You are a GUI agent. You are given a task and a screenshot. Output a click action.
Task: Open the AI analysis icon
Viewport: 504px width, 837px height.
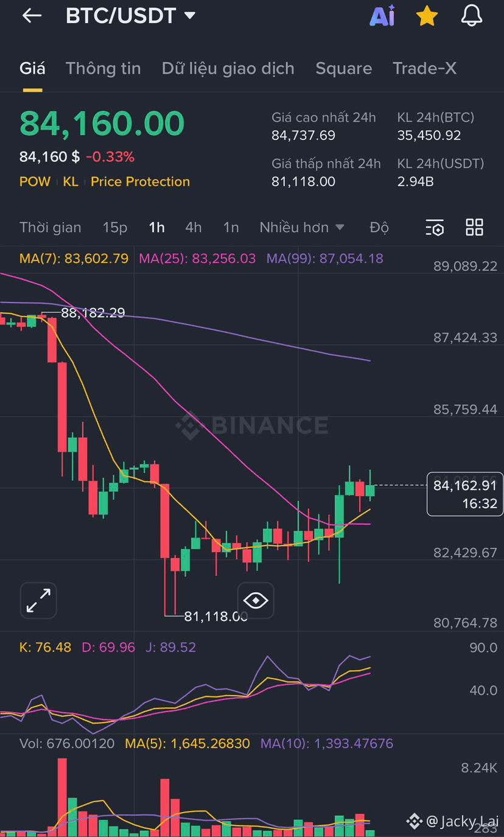382,16
